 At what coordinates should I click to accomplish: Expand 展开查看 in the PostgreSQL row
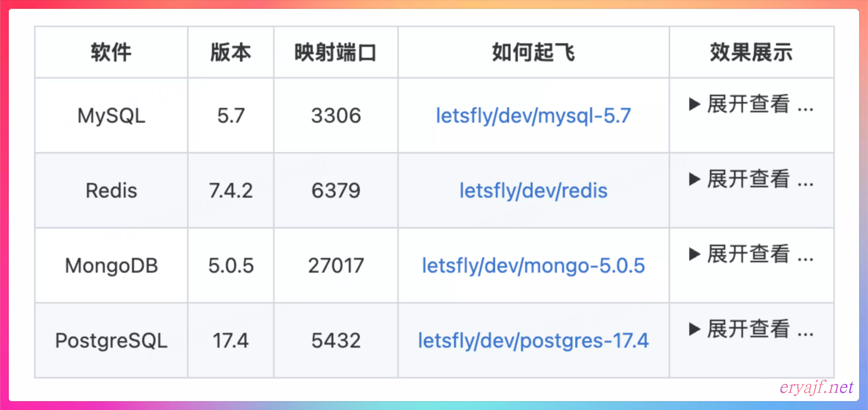[x=751, y=329]
